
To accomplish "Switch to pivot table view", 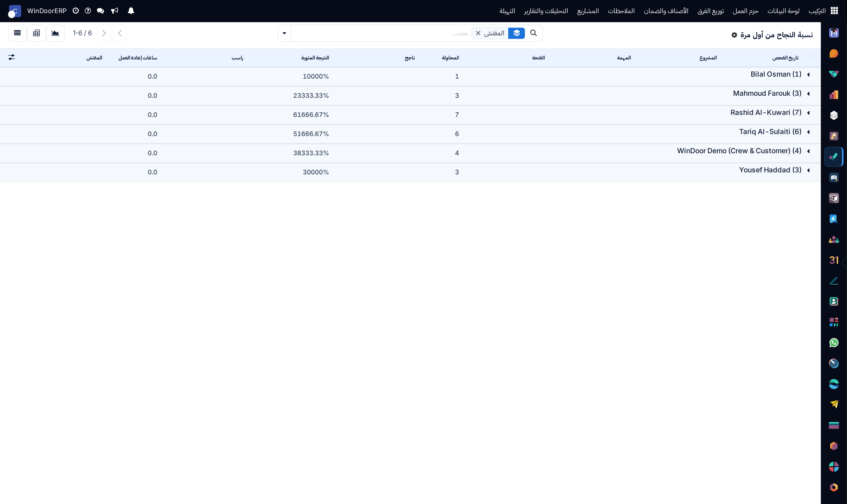I will pos(36,33).
